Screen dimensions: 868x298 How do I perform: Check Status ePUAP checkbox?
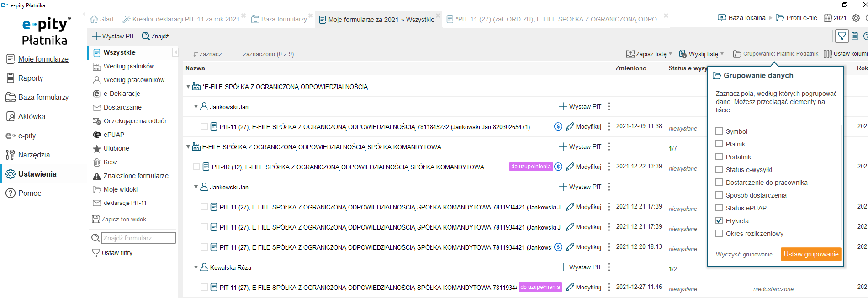(719, 208)
